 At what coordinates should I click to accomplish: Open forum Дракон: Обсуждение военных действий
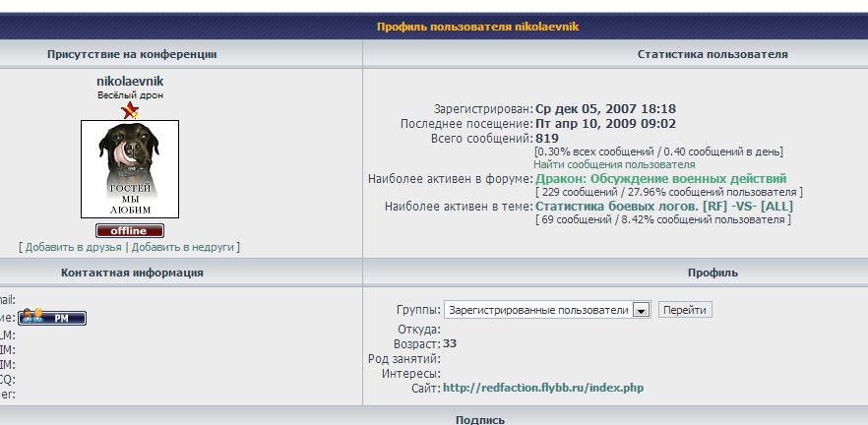click(x=661, y=179)
